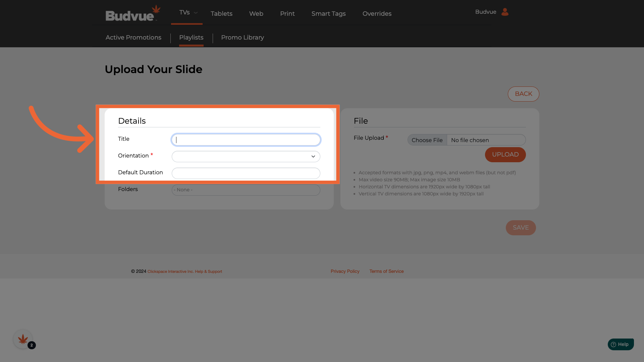Open the Overrides menu item

(x=377, y=14)
